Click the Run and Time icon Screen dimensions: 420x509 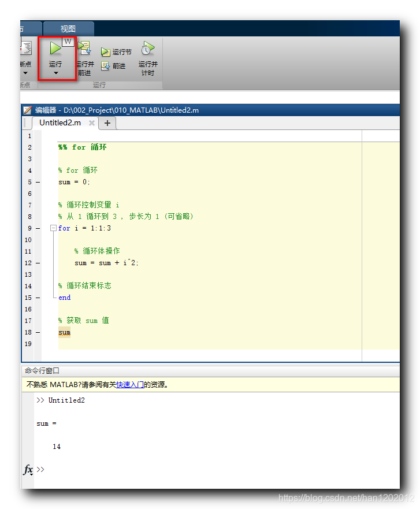[x=148, y=49]
